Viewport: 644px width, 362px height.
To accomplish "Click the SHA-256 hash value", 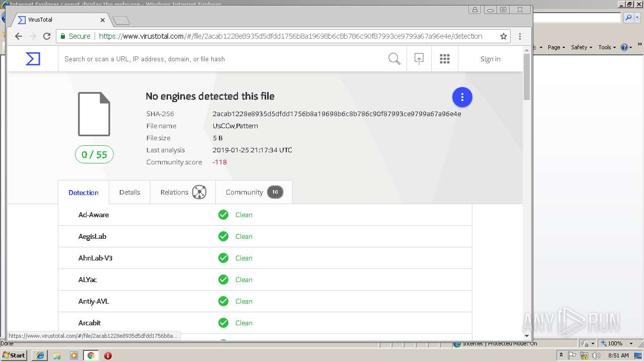I will [x=337, y=114].
